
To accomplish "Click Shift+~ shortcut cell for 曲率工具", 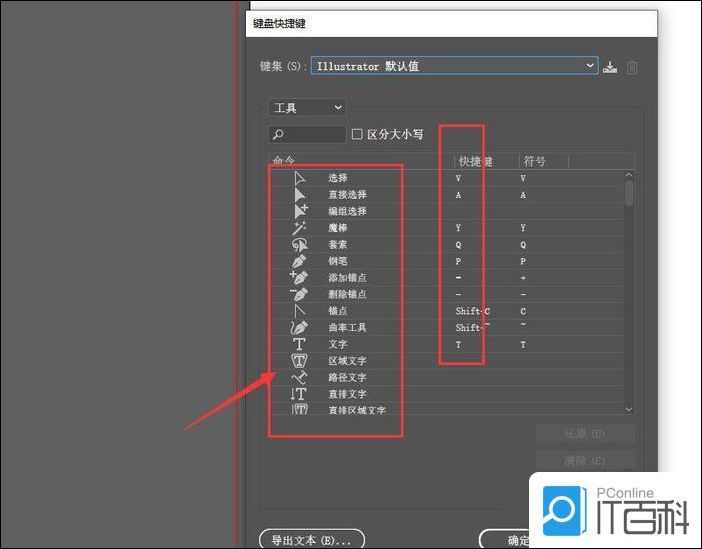I will [472, 327].
